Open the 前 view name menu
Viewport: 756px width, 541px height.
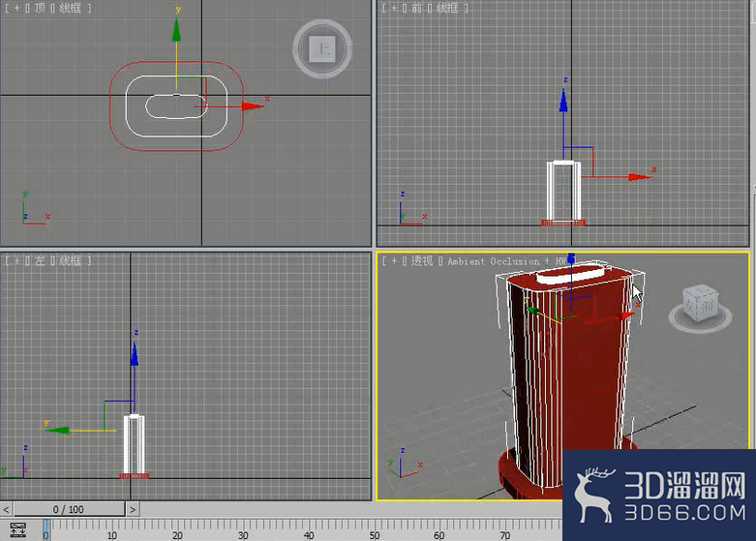pyautogui.click(x=416, y=8)
